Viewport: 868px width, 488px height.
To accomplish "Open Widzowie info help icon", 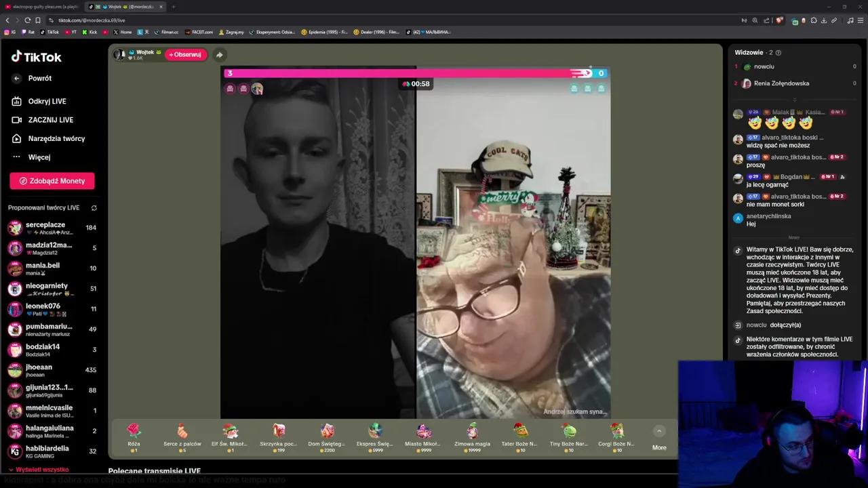I will pos(778,53).
